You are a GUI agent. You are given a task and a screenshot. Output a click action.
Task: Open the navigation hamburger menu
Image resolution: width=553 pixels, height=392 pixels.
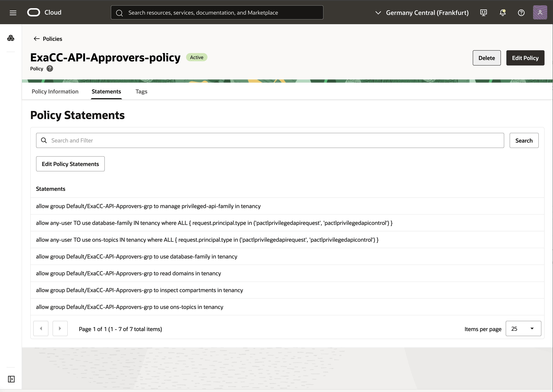(13, 13)
